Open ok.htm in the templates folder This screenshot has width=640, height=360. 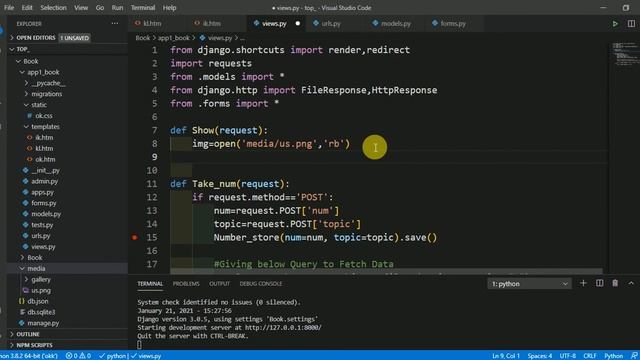(x=45, y=160)
